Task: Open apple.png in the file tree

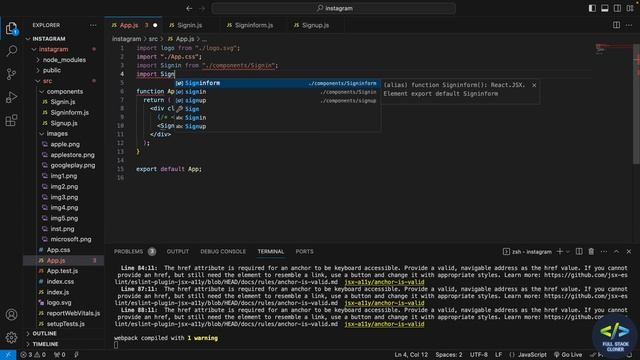Action: point(64,144)
